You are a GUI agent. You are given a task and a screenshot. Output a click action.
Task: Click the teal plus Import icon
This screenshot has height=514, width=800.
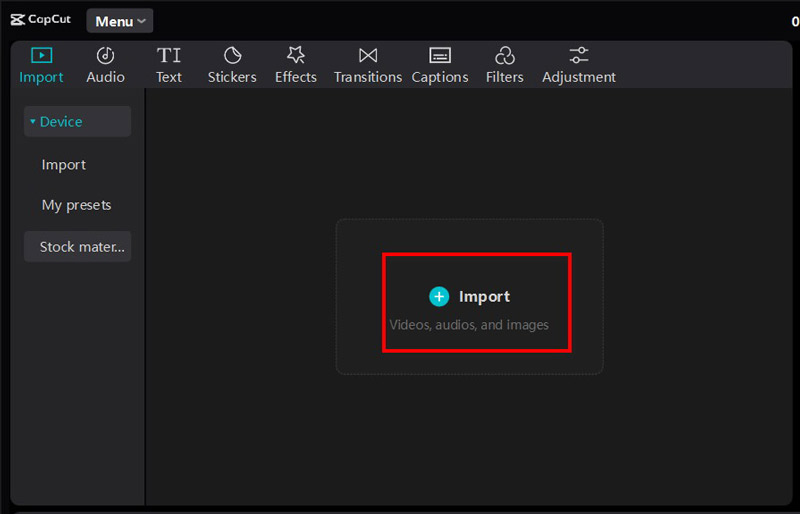pyautogui.click(x=439, y=297)
